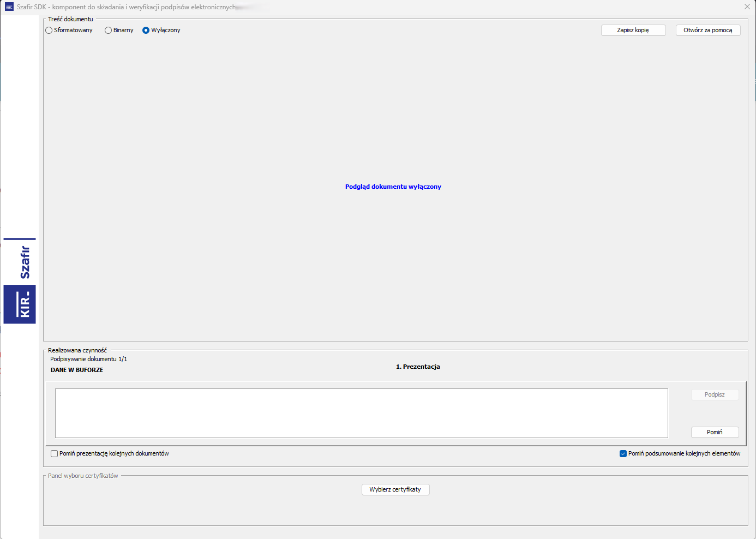Click the KIR app icon in title bar

tap(9, 7)
